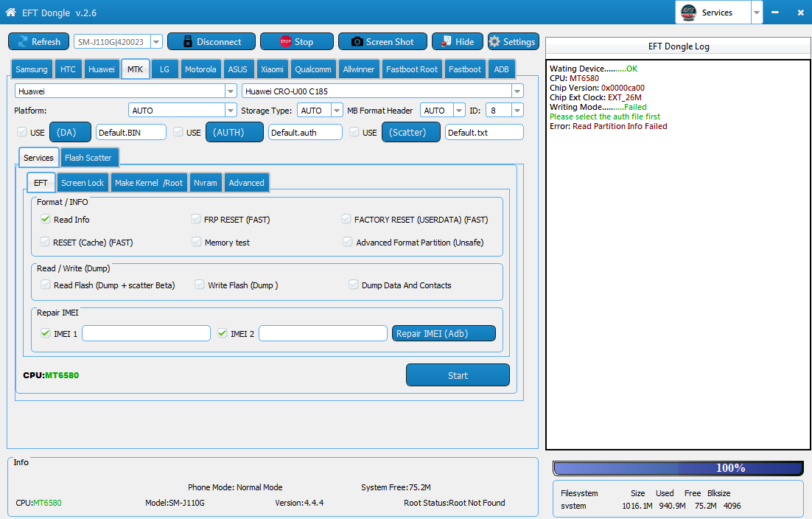Switch to the Qualcomm tab
The image size is (812, 519).
[313, 69]
